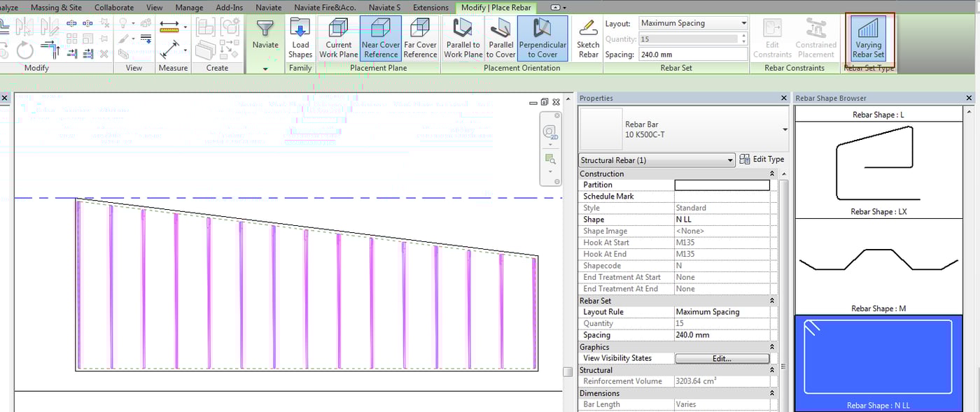This screenshot has height=412, width=980.
Task: Toggle Perpendicular to Cover orientation
Action: click(x=542, y=38)
